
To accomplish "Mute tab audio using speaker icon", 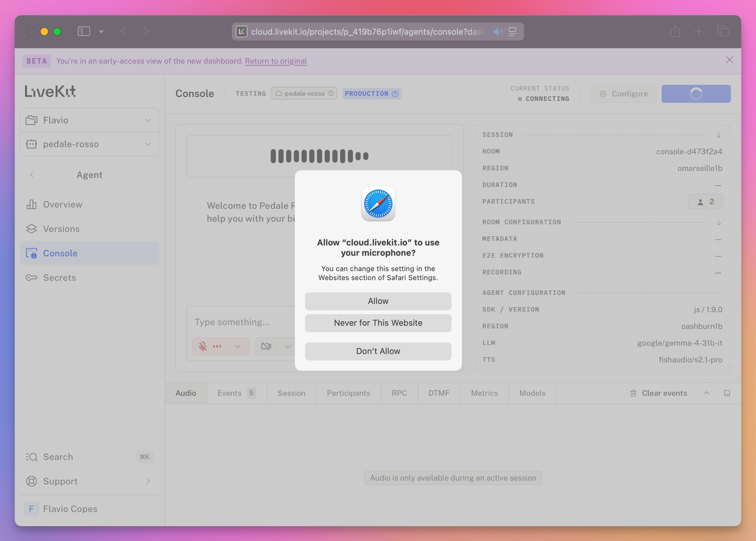I will (x=498, y=32).
